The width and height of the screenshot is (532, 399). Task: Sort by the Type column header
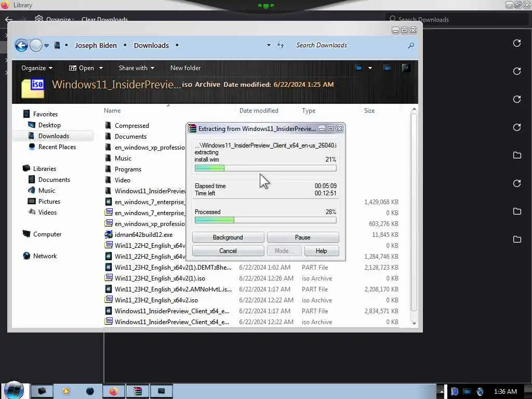309,111
